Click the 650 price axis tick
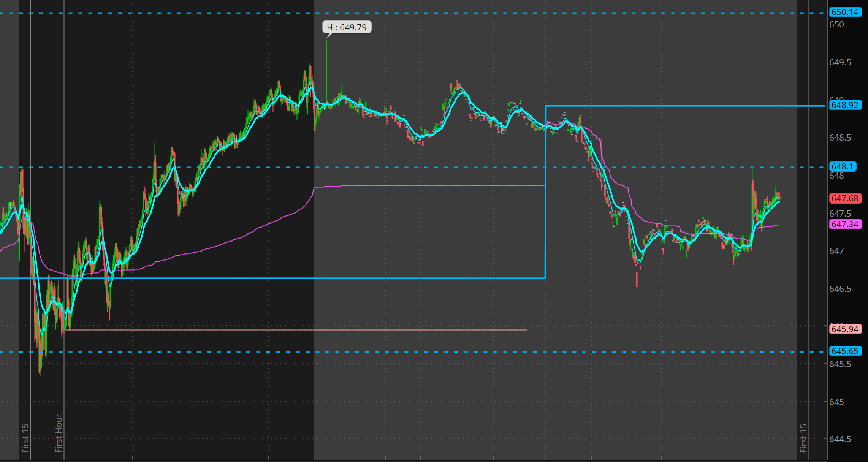Image resolution: width=868 pixels, height=462 pixels. (836, 25)
